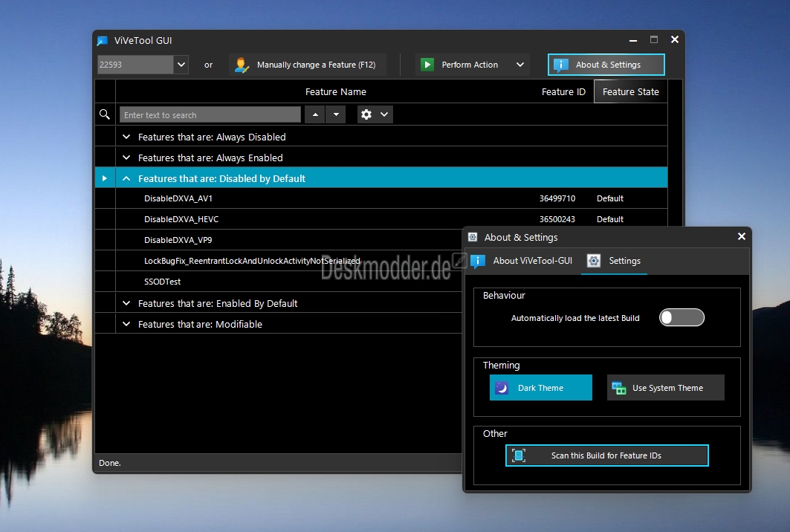Screen dimensions: 790x532
Task: Open About & Settings button
Action: point(606,65)
